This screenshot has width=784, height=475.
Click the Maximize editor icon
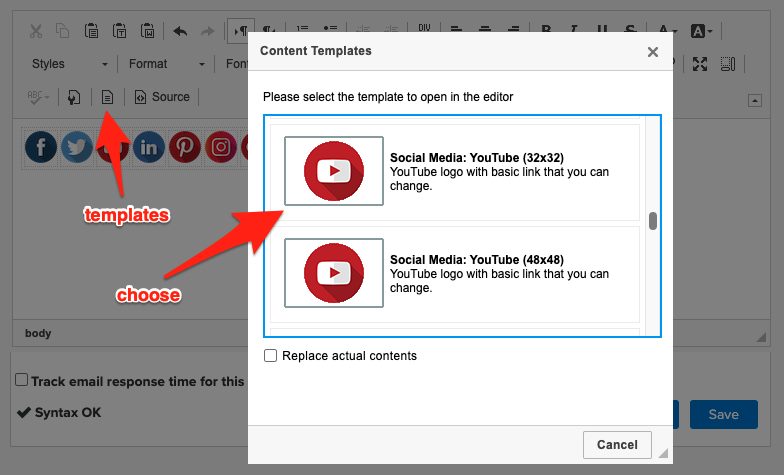700,64
